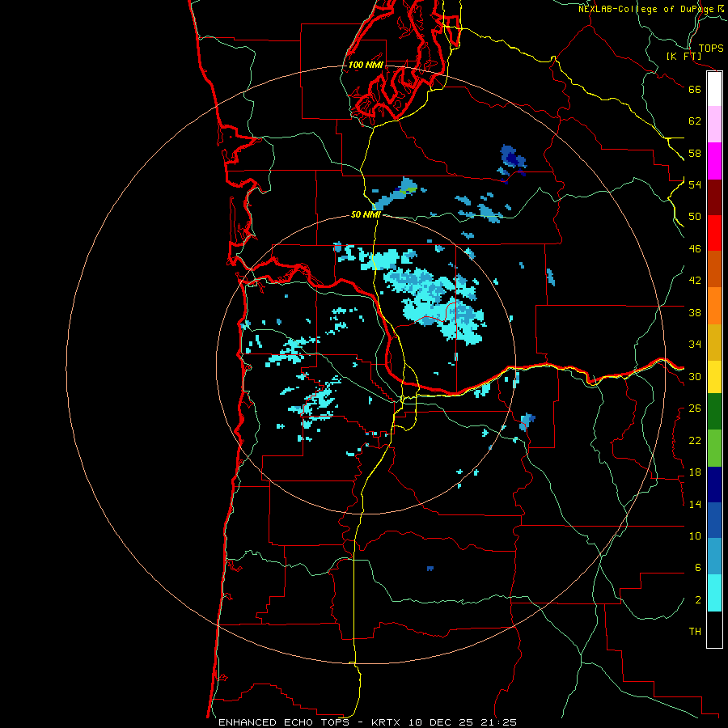Viewport: 728px width, 728px height.
Task: Click the legend value 66
Action: (x=695, y=89)
